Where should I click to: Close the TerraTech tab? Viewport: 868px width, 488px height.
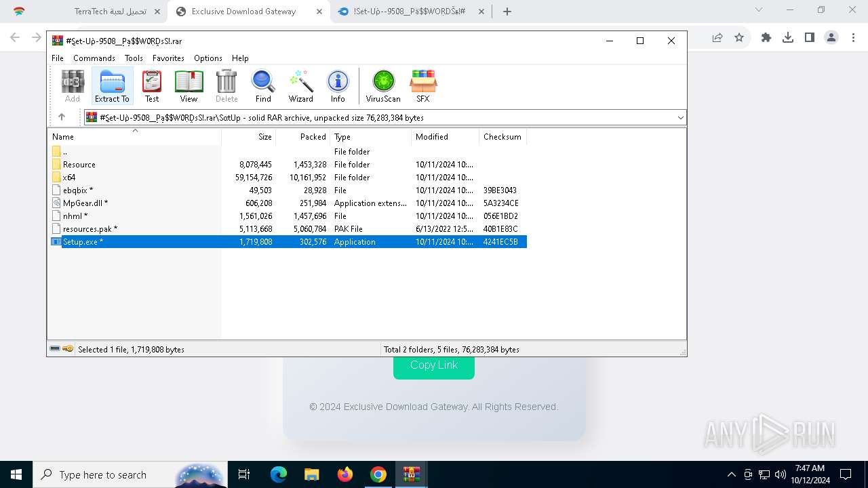[157, 12]
